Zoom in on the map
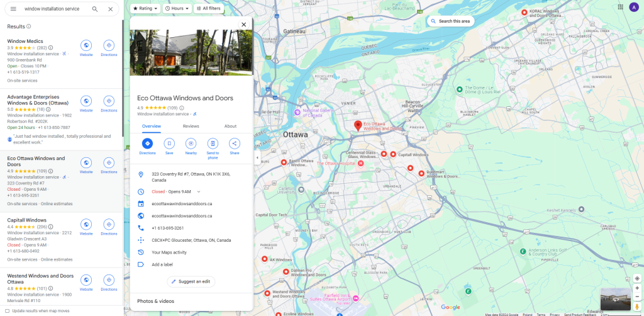The width and height of the screenshot is (644, 316). (637, 288)
